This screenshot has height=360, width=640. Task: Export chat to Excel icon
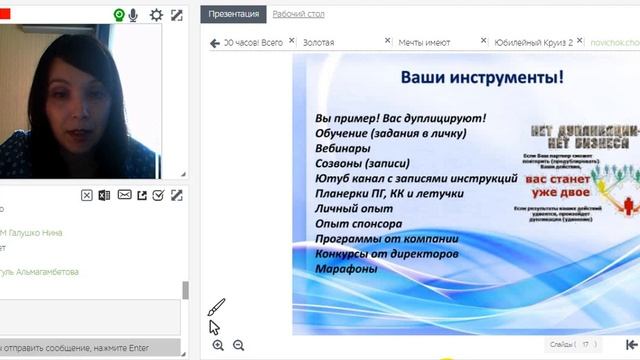(x=104, y=196)
